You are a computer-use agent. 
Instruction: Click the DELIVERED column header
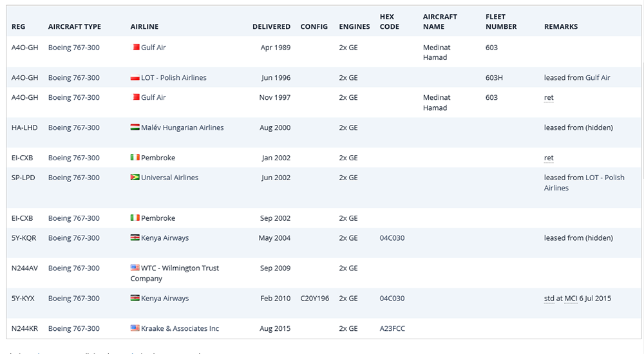pos(272,26)
